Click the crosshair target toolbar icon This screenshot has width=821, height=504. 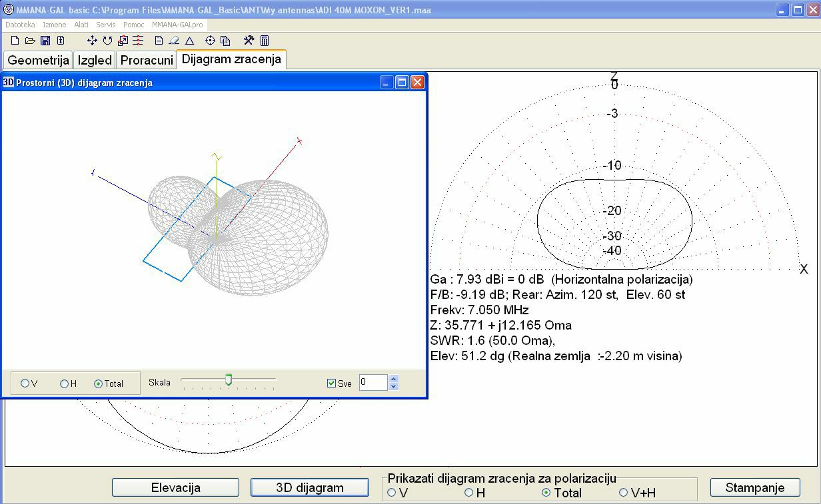[x=210, y=41]
